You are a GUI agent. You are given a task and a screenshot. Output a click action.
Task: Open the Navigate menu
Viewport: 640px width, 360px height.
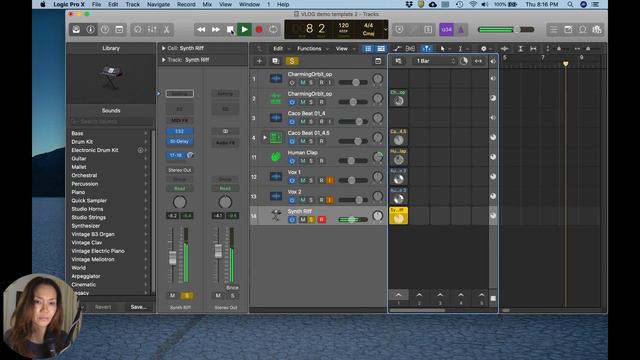[158, 4]
